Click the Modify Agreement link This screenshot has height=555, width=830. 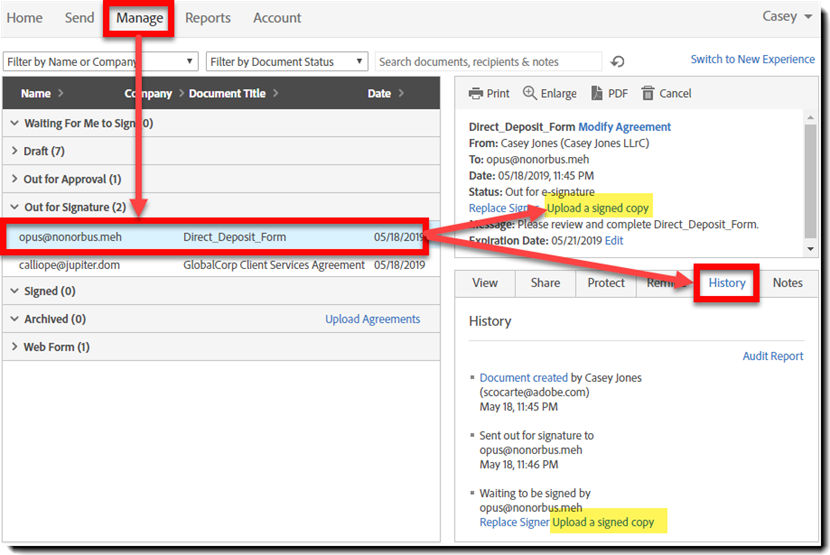[x=624, y=127]
